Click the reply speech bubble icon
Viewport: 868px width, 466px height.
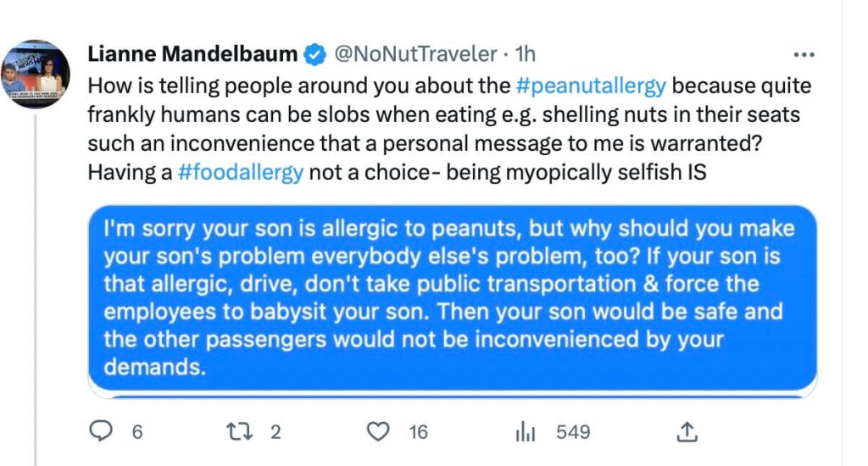click(102, 432)
